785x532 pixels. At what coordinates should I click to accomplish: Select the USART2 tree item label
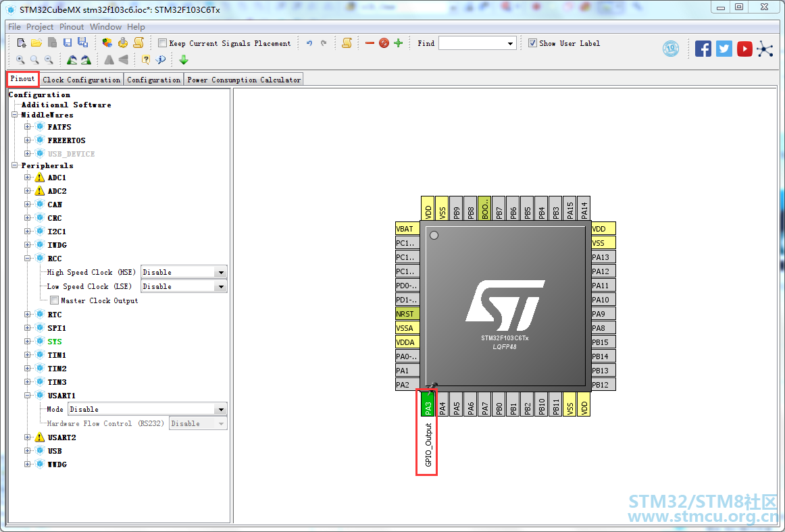pos(61,437)
